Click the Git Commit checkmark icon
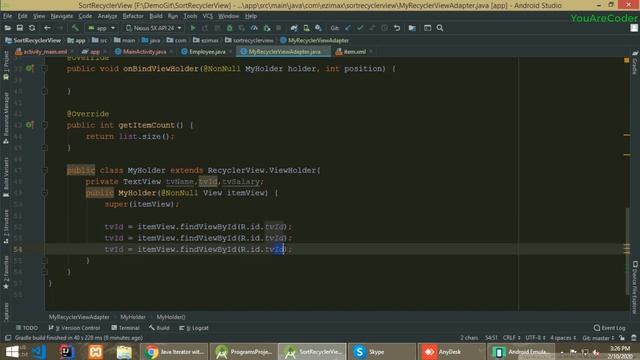The width and height of the screenshot is (640, 360). tap(360, 28)
